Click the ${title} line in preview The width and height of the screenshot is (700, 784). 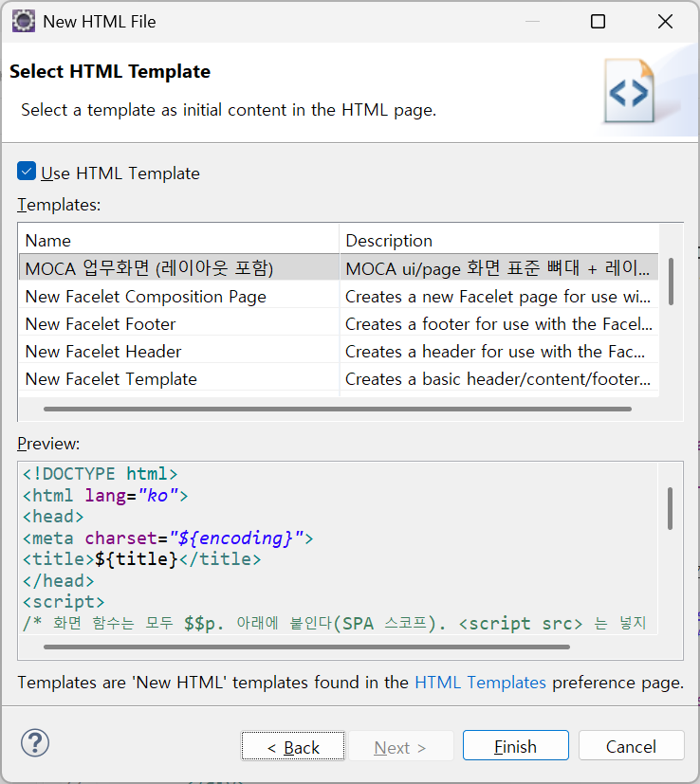(x=141, y=559)
